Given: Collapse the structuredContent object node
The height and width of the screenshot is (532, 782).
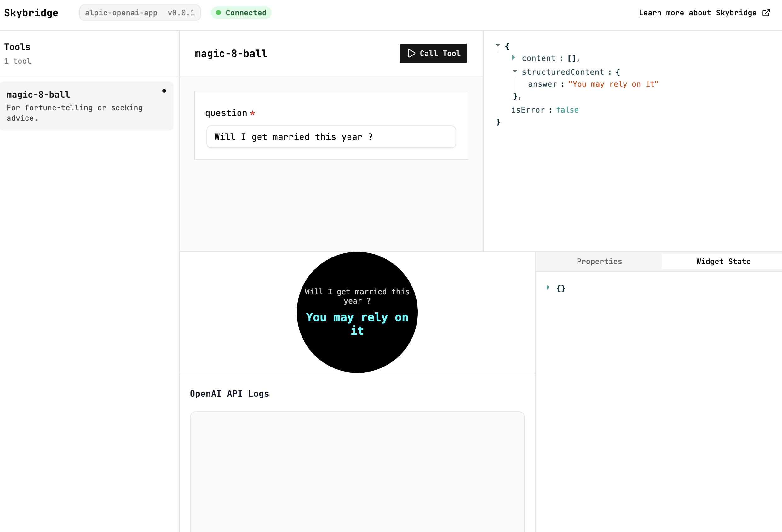Looking at the screenshot, I should (515, 71).
